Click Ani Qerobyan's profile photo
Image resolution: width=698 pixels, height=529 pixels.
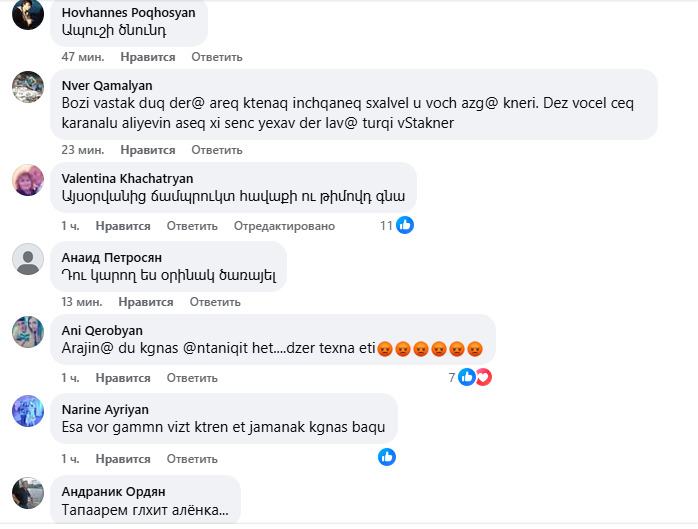tap(28, 331)
